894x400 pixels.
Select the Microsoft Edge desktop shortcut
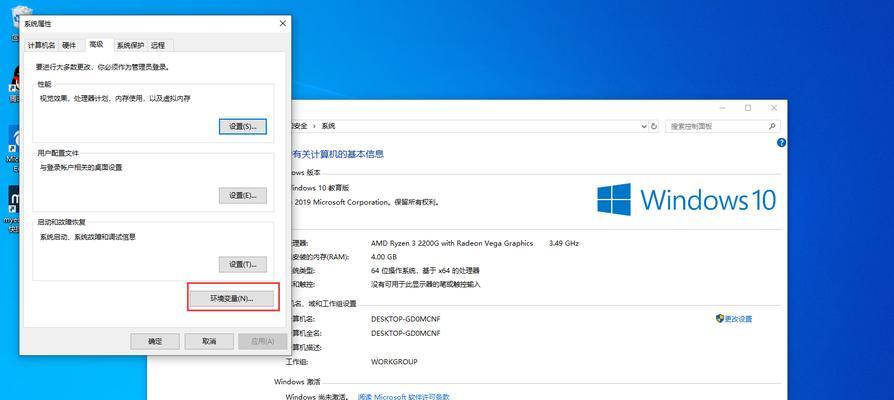pos(14,149)
